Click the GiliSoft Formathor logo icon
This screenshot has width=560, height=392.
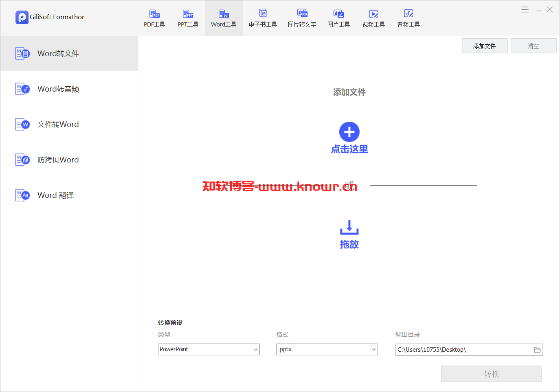pos(22,17)
